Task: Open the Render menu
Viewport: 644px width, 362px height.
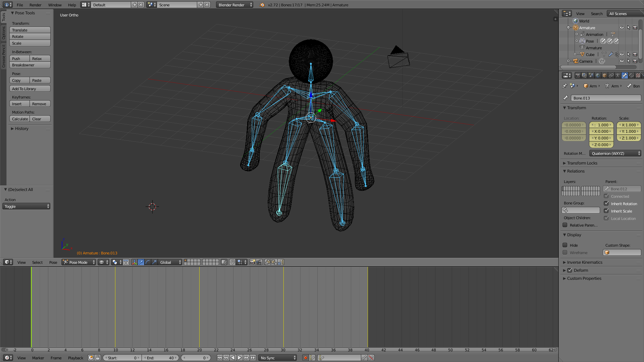Action: click(35, 5)
